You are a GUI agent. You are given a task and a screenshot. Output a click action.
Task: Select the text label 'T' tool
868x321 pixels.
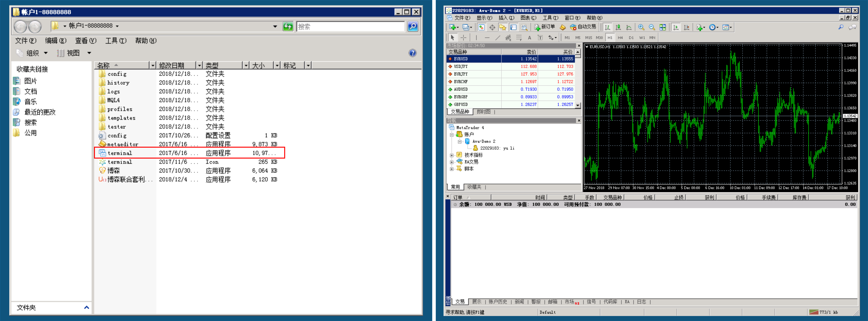coord(540,38)
